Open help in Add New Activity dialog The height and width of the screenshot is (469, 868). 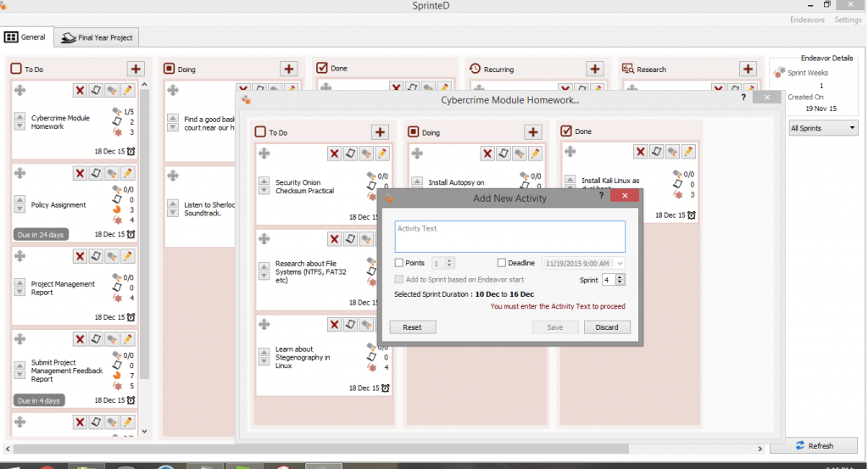coord(602,195)
